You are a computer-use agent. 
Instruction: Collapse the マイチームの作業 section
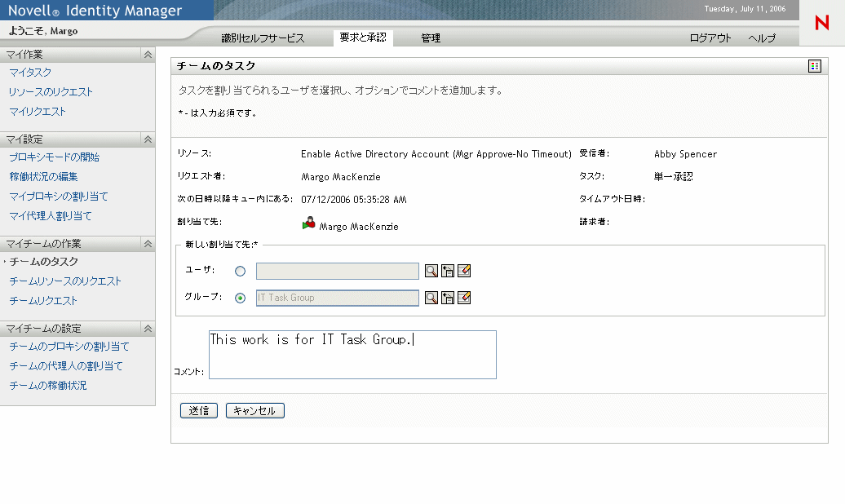pos(148,244)
